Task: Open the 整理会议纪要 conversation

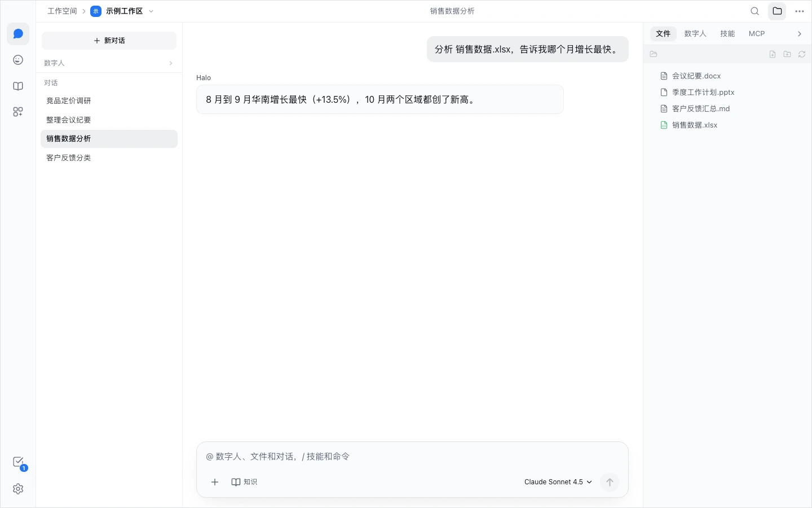Action: click(x=109, y=120)
